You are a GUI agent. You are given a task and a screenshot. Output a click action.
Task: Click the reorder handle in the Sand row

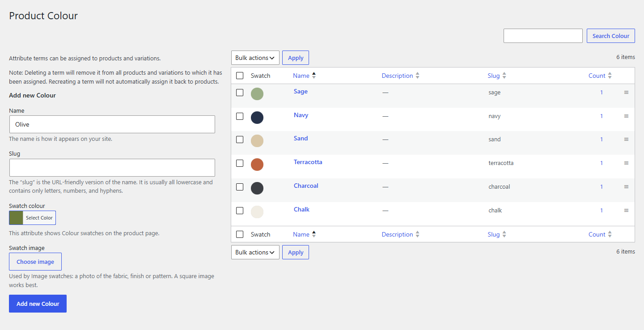point(626,140)
